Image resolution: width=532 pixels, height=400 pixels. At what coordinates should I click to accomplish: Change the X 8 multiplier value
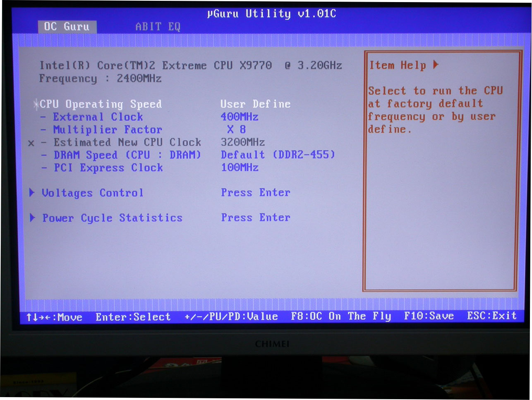point(236,129)
